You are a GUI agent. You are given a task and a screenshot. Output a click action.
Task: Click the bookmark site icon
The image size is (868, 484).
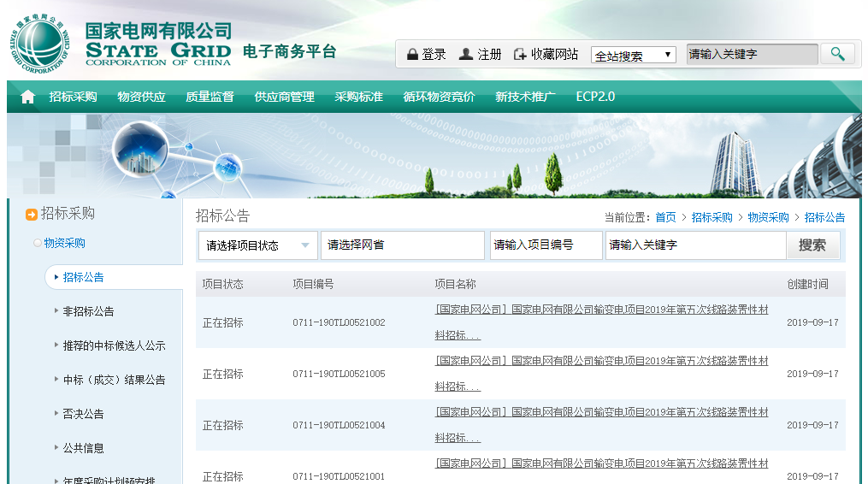[x=520, y=55]
